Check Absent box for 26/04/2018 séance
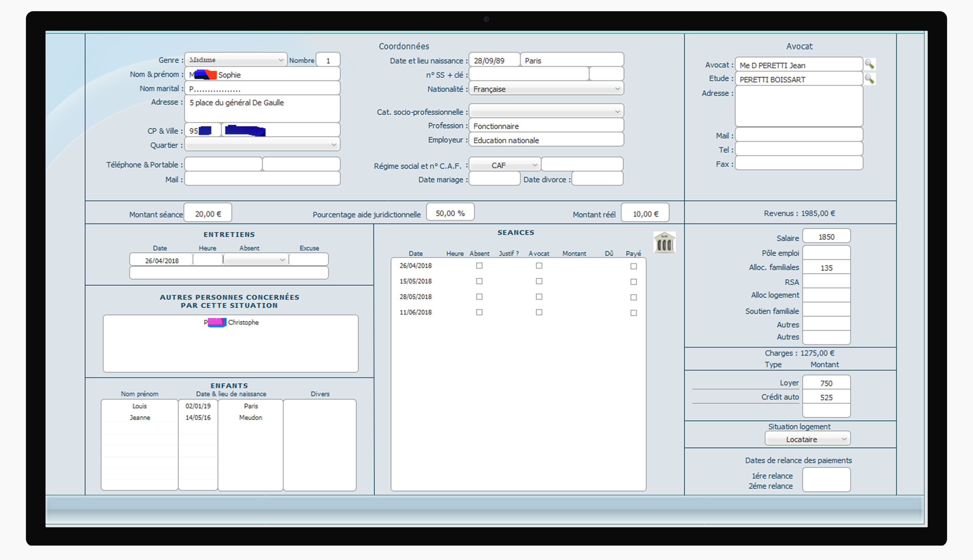 coord(479,266)
